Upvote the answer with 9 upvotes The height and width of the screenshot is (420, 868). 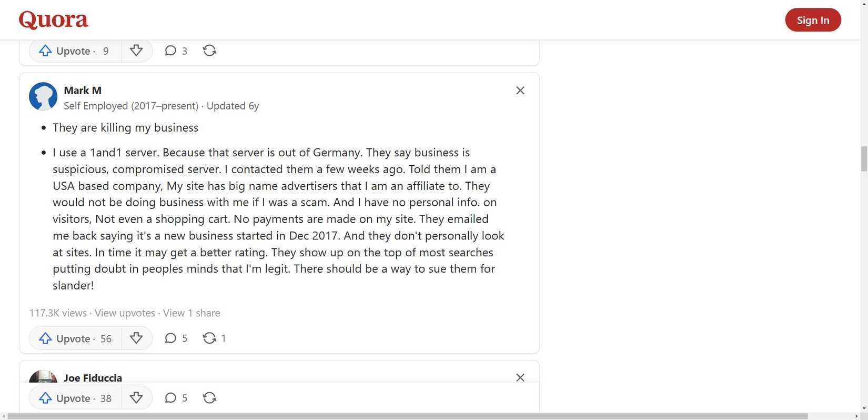[x=75, y=51]
